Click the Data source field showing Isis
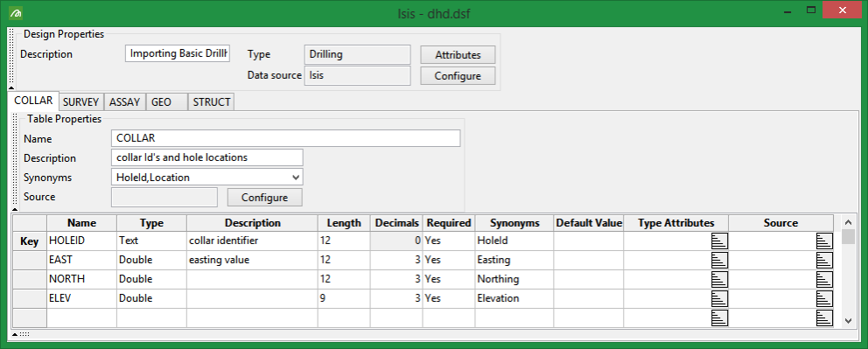The width and height of the screenshot is (868, 349). click(x=358, y=75)
